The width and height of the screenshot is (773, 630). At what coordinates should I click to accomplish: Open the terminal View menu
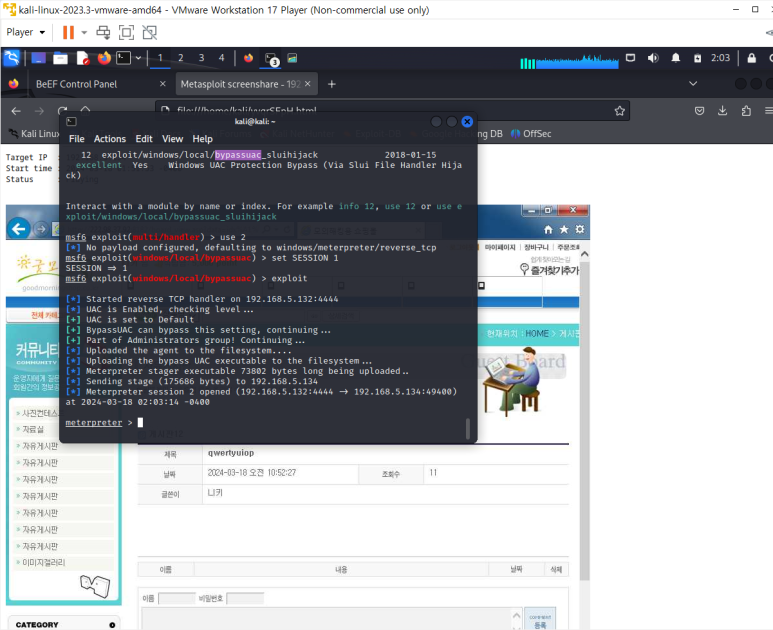[173, 139]
